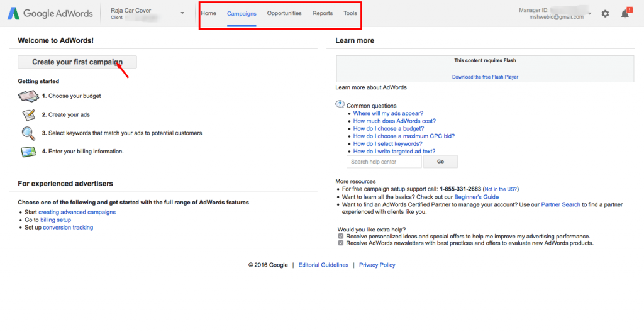Click the keywords magnifying glass icon
This screenshot has height=334, width=644.
click(x=29, y=133)
